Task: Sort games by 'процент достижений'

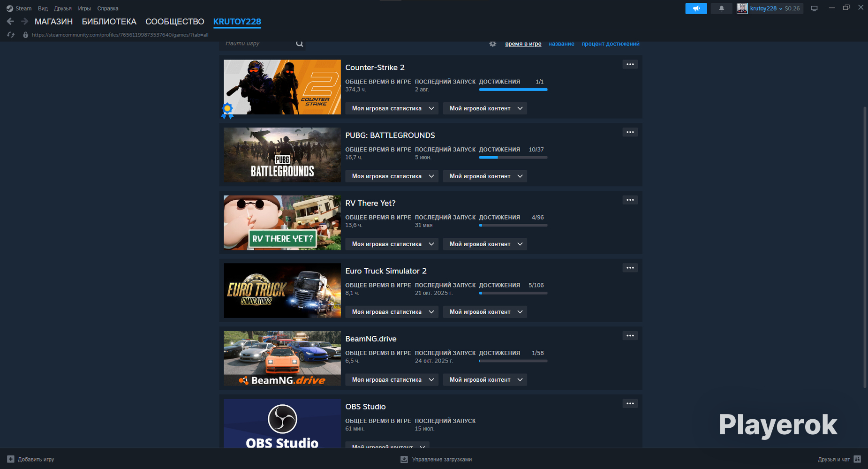Action: [611, 44]
